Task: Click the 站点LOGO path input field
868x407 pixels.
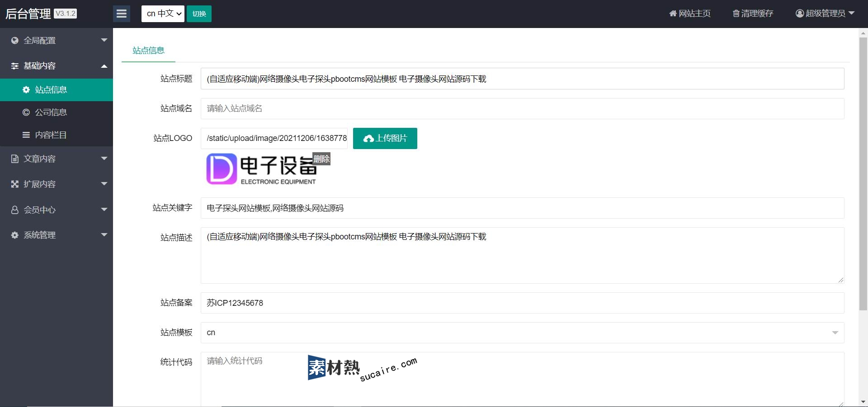Action: pyautogui.click(x=274, y=139)
